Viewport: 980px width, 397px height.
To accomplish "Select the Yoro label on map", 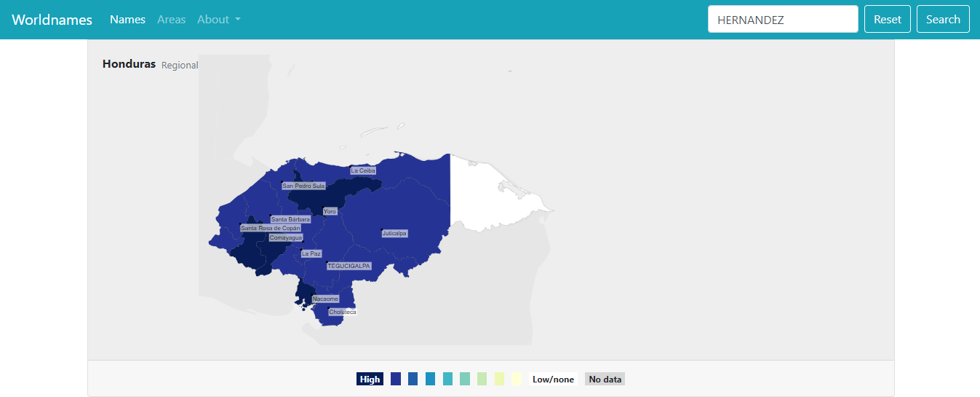I will [330, 211].
